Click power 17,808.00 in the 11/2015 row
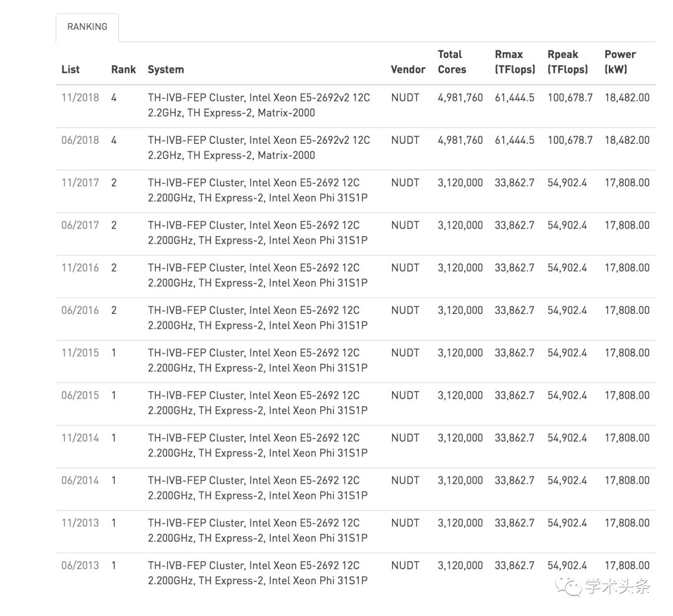The height and width of the screenshot is (616, 673). coord(627,353)
